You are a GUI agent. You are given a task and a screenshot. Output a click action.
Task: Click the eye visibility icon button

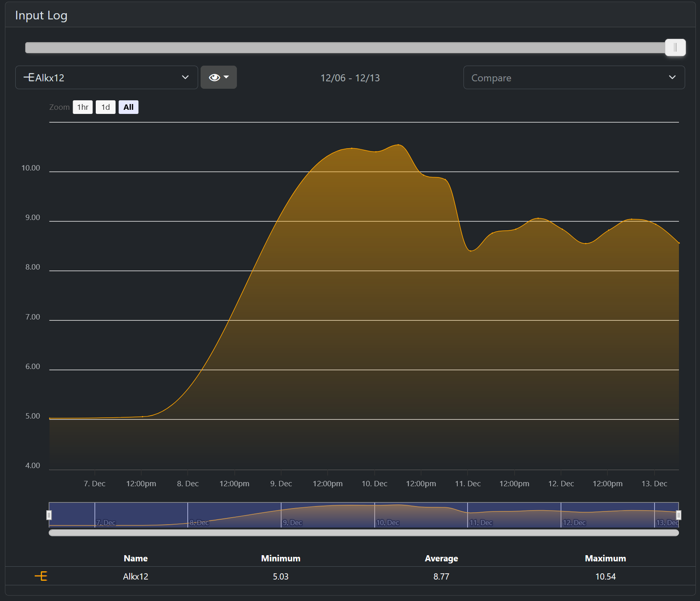tap(214, 78)
